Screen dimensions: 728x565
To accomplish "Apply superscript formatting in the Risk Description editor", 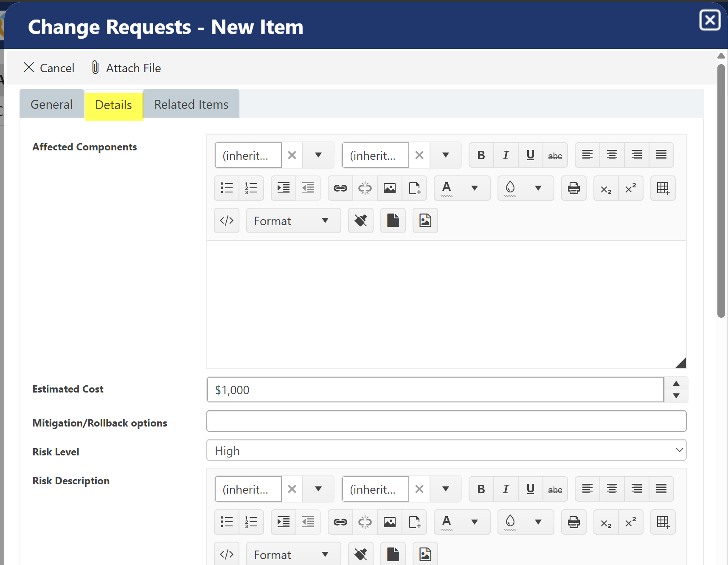I will 631,522.
